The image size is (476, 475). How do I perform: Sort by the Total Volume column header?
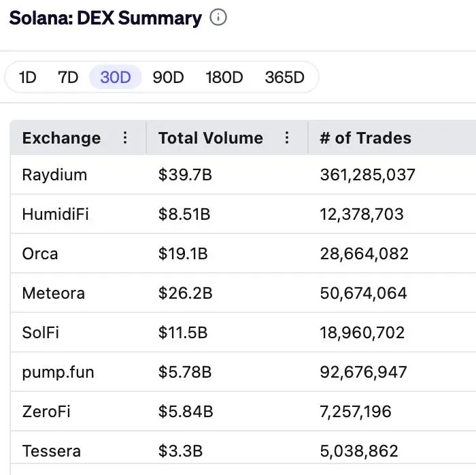(211, 138)
